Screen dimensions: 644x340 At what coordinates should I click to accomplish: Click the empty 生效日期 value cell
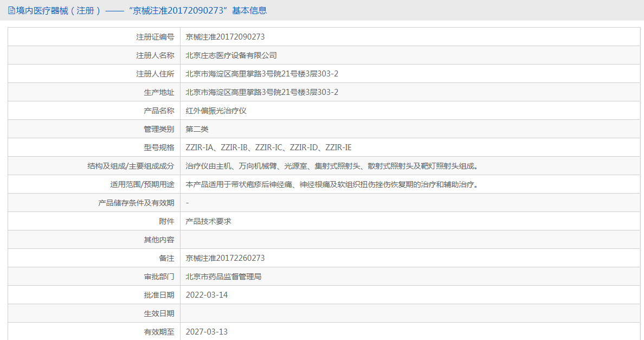tap(325, 313)
